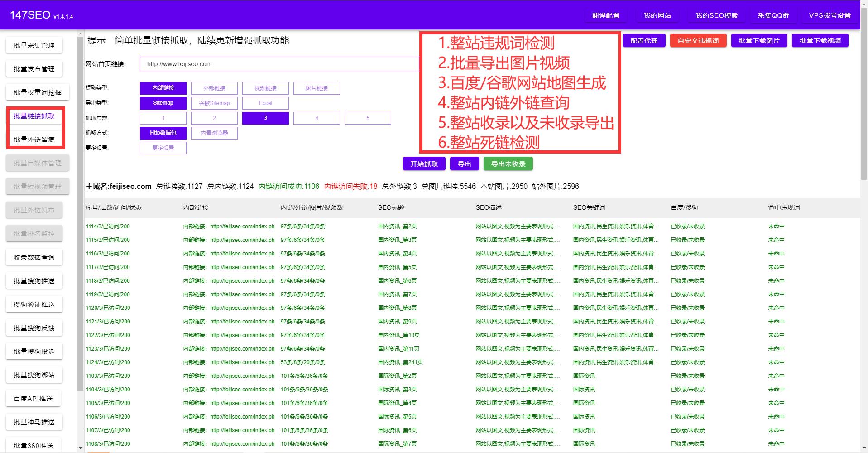The image size is (868, 453).
Task: Click 收录数据查询 in the left sidebar
Action: (34, 257)
